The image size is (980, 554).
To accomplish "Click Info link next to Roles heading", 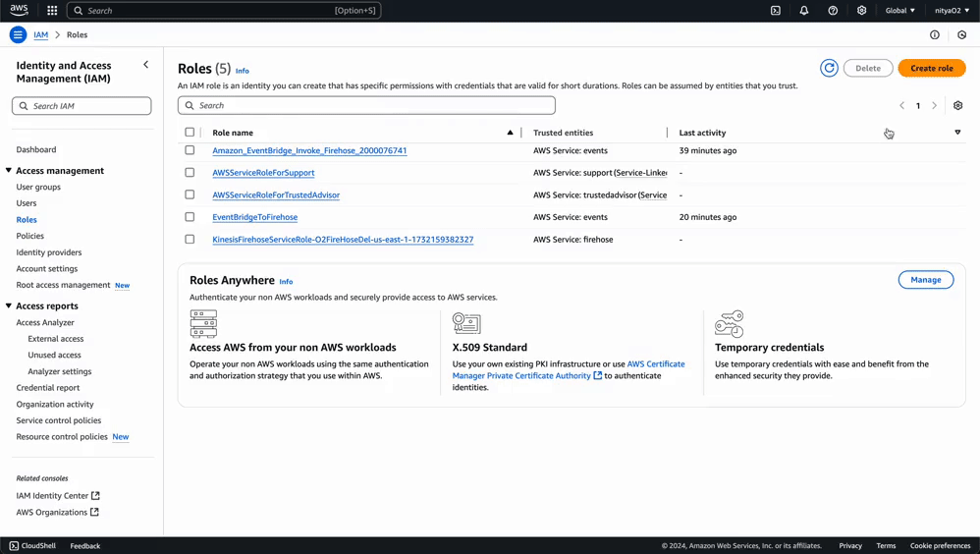I will click(243, 71).
